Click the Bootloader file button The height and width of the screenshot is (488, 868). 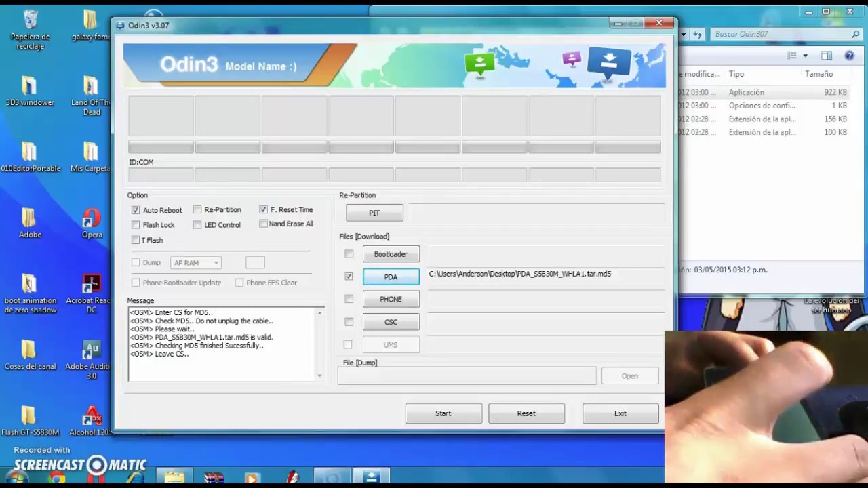point(391,254)
